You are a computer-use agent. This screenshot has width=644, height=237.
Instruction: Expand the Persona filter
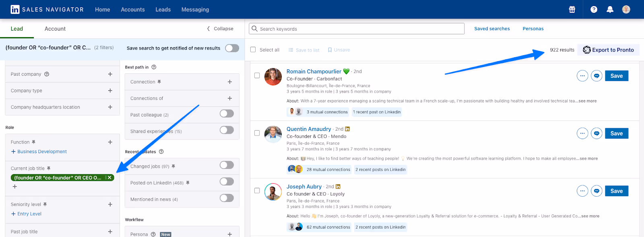click(230, 234)
